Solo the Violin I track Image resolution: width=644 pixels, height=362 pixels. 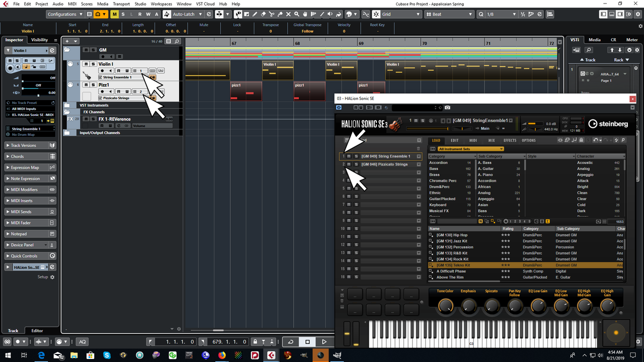pyautogui.click(x=93, y=64)
